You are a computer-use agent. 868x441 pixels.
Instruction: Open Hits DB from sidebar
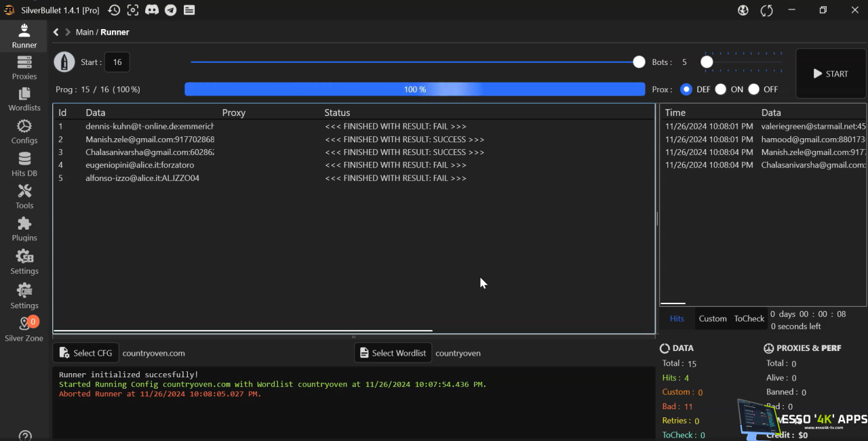[24, 164]
